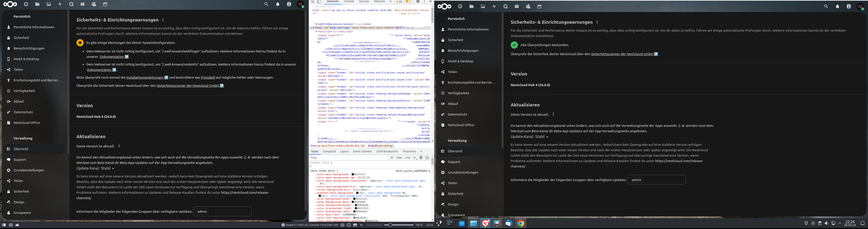Open dark.css source link in Styles pane

point(413,171)
